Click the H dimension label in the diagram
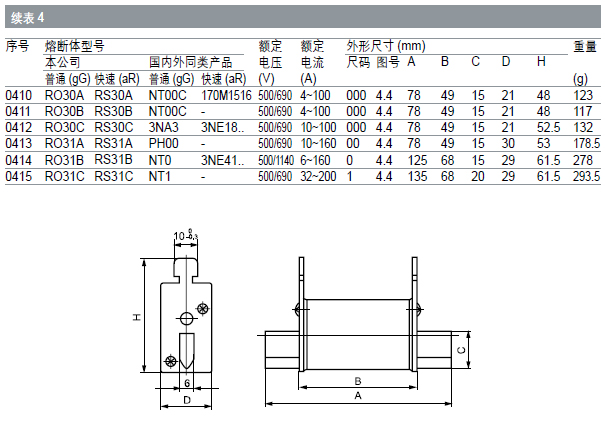The width and height of the screenshot is (605, 425). [137, 317]
